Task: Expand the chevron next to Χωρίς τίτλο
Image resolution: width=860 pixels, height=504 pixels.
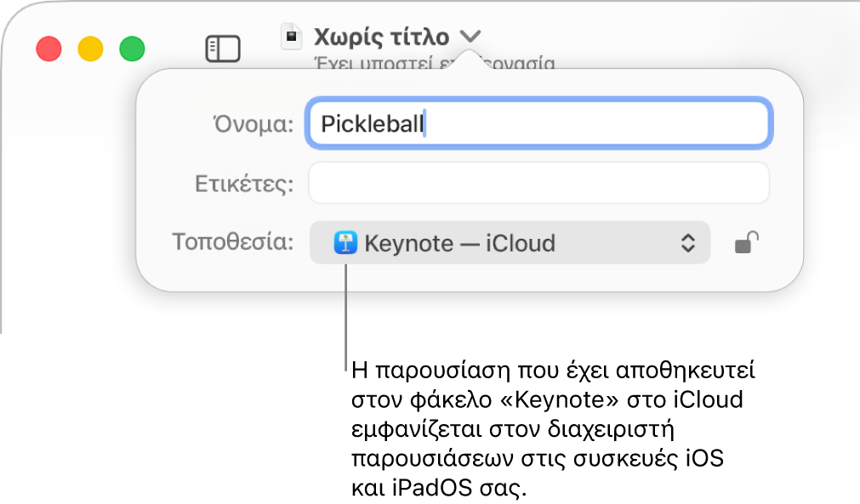Action: [470, 37]
